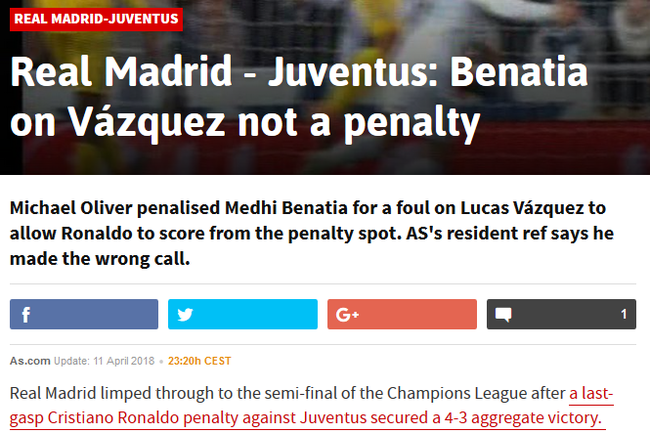
Task: Click the divider line above the share buttons
Action: [x=323, y=284]
